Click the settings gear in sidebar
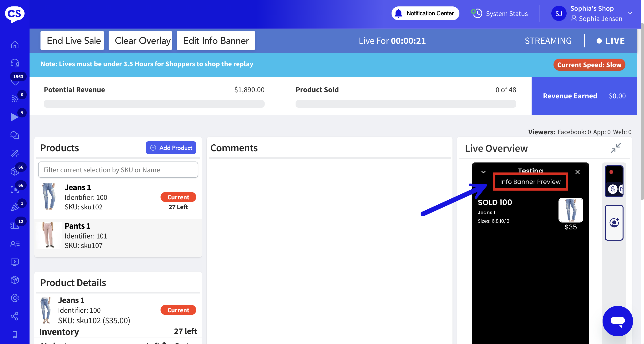The width and height of the screenshot is (644, 344). (15, 298)
